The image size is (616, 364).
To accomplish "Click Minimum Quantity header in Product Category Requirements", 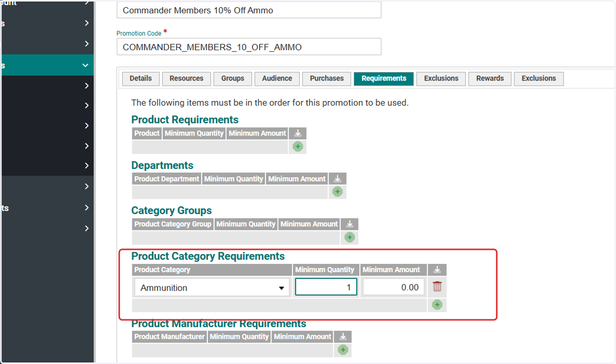I will pyautogui.click(x=325, y=270).
